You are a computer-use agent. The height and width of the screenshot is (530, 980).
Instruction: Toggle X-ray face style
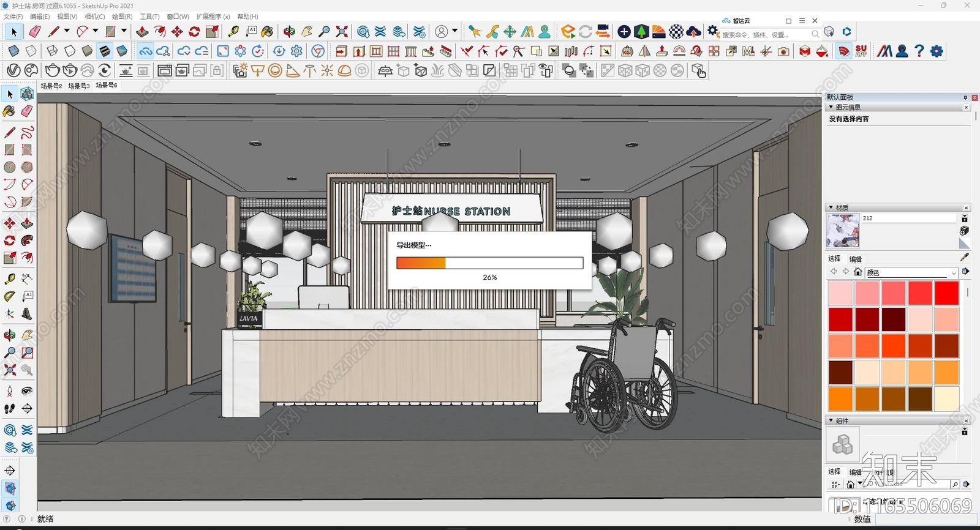pyautogui.click(x=13, y=51)
